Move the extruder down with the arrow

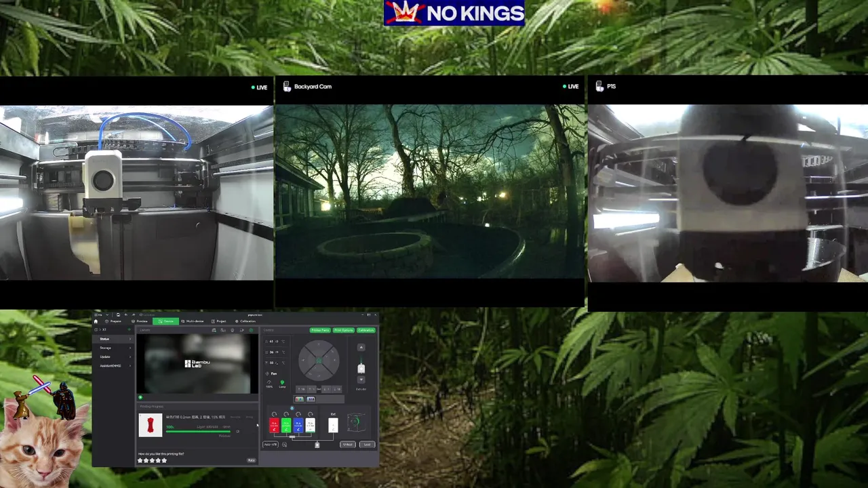click(x=361, y=380)
